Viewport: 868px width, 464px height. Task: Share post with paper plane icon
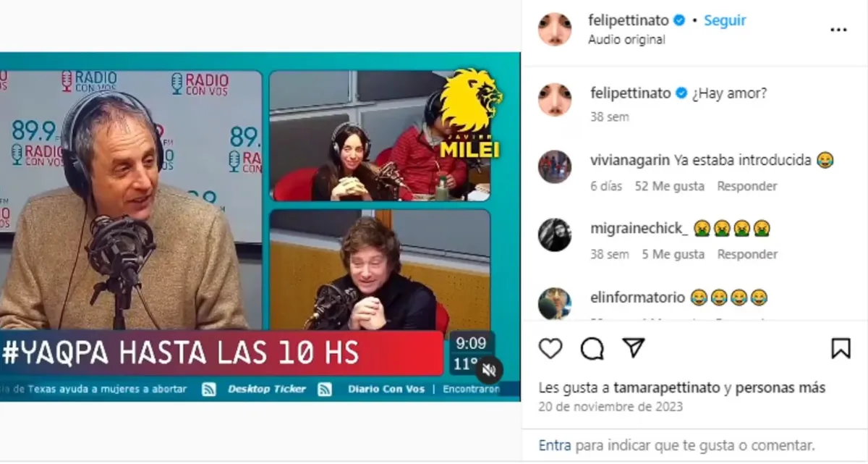pos(634,348)
